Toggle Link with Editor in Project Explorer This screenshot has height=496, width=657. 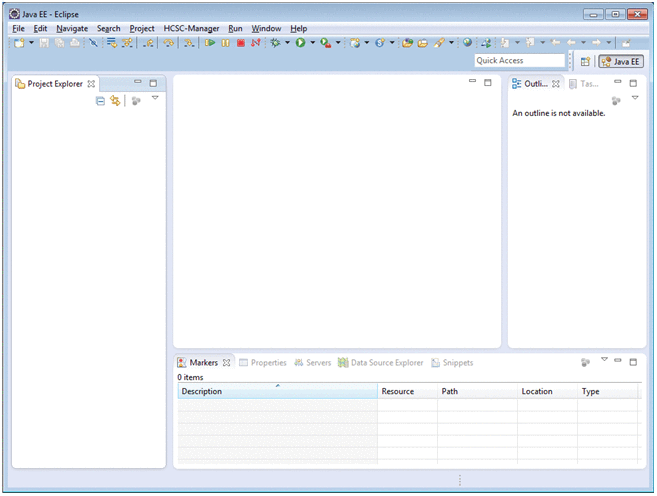(115, 101)
